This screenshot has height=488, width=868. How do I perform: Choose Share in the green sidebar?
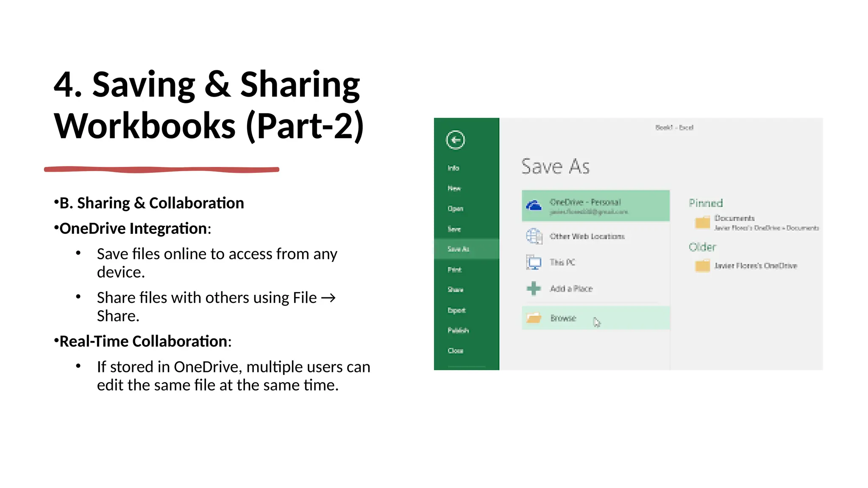click(455, 289)
